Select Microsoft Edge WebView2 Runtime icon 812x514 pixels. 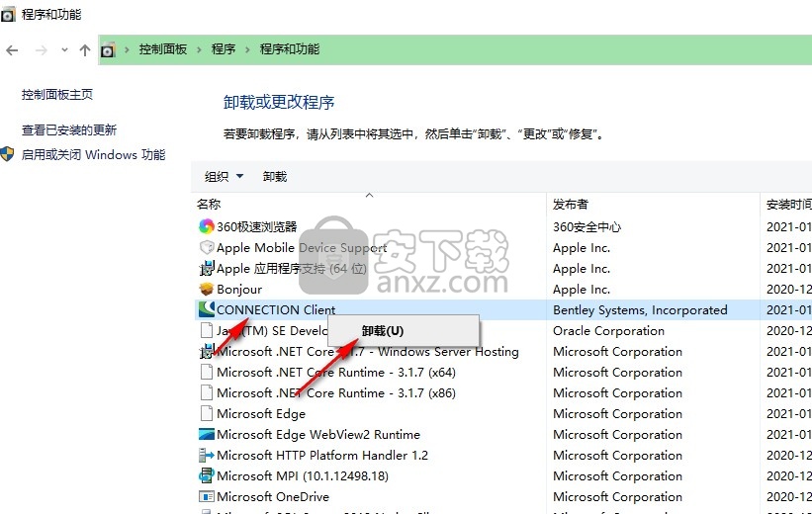pyautogui.click(x=207, y=435)
